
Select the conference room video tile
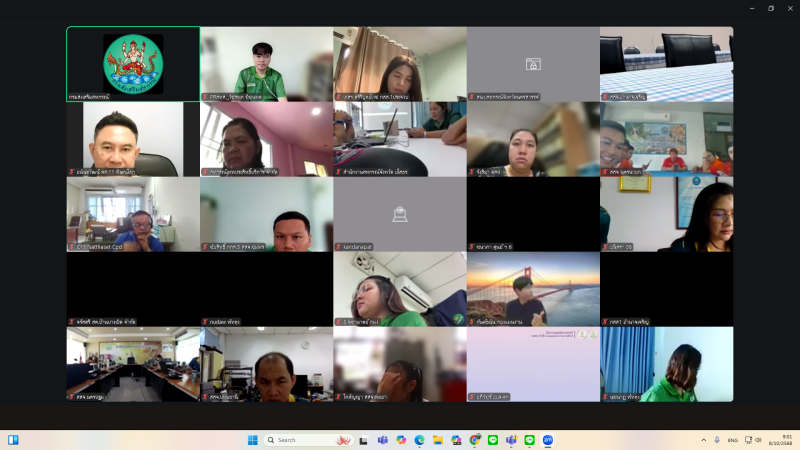pyautogui.click(x=133, y=364)
